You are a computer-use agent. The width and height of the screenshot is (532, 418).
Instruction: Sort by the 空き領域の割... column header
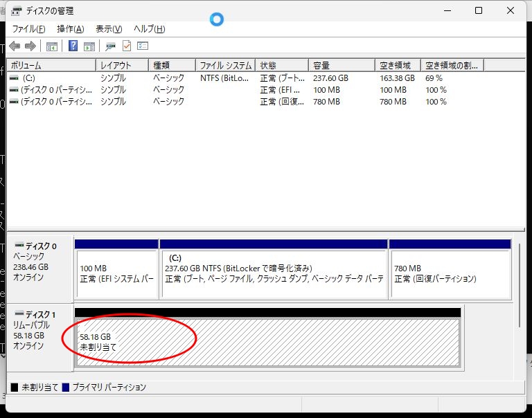pos(452,65)
